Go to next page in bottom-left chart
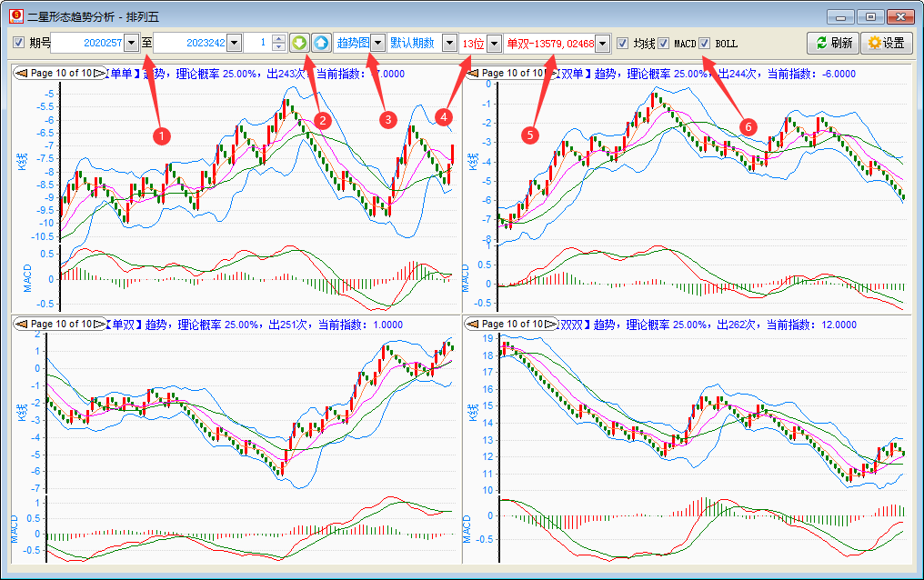This screenshot has height=580, width=924. click(x=99, y=324)
